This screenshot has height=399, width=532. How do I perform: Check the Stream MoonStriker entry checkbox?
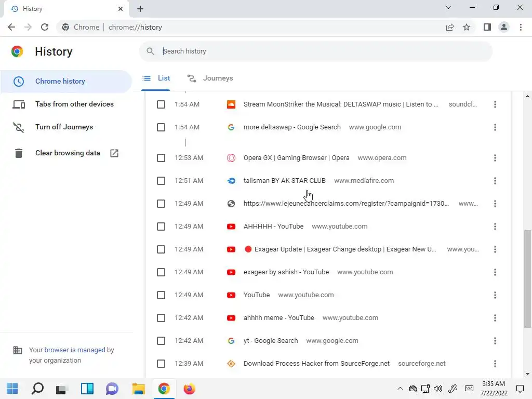click(x=161, y=104)
